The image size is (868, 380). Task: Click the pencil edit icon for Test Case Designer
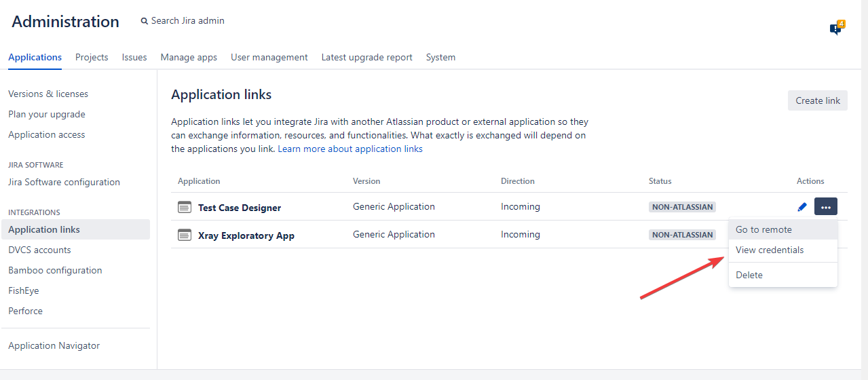[802, 207]
